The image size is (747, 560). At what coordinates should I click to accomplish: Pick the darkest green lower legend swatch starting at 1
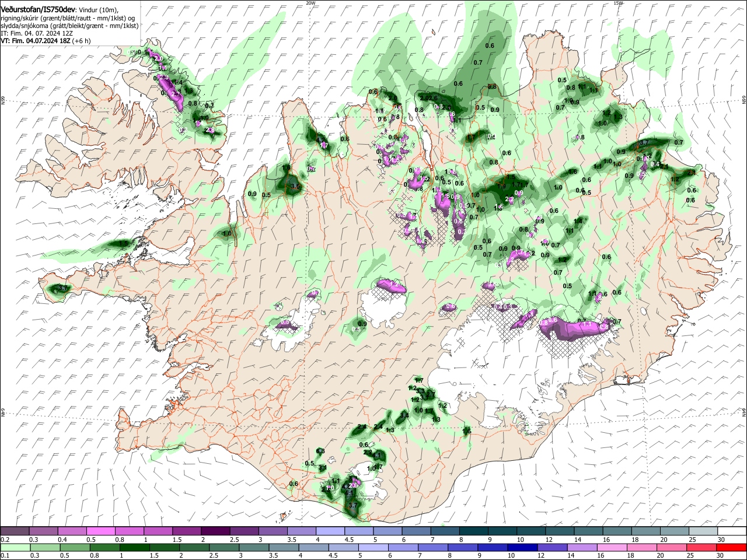click(134, 548)
